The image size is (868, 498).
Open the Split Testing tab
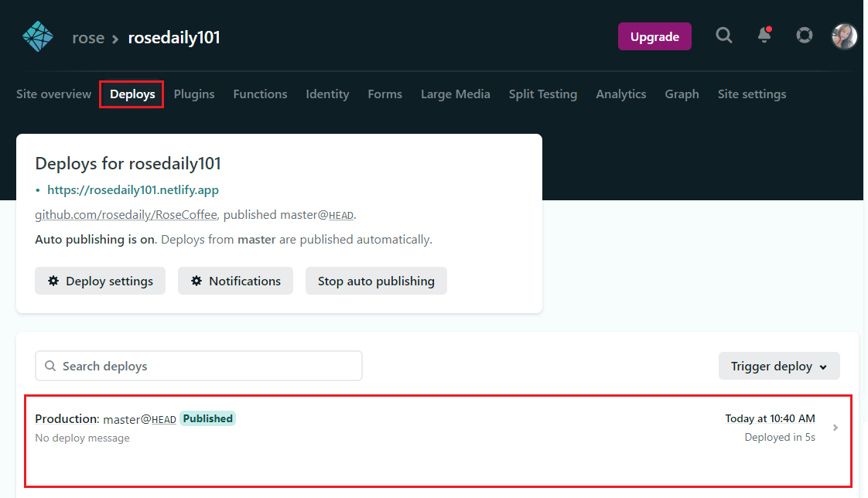(542, 94)
